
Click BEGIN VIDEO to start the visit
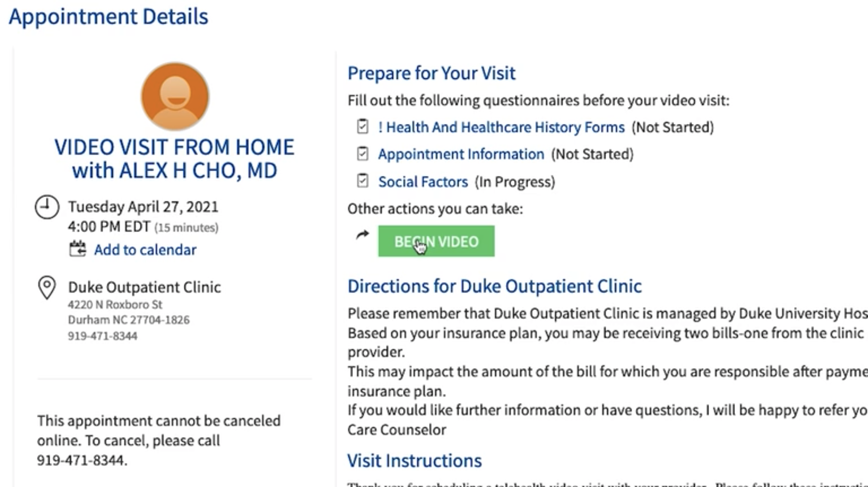[436, 241]
